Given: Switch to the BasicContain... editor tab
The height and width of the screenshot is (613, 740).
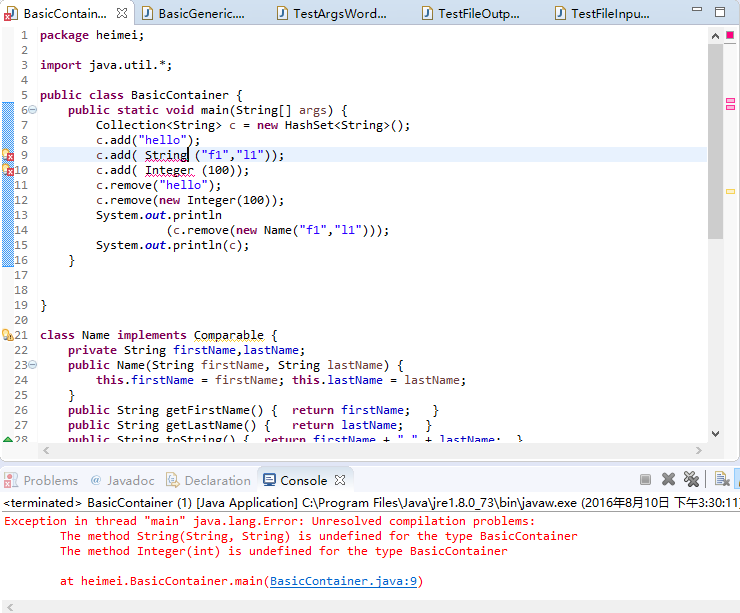Looking at the screenshot, I should [65, 14].
